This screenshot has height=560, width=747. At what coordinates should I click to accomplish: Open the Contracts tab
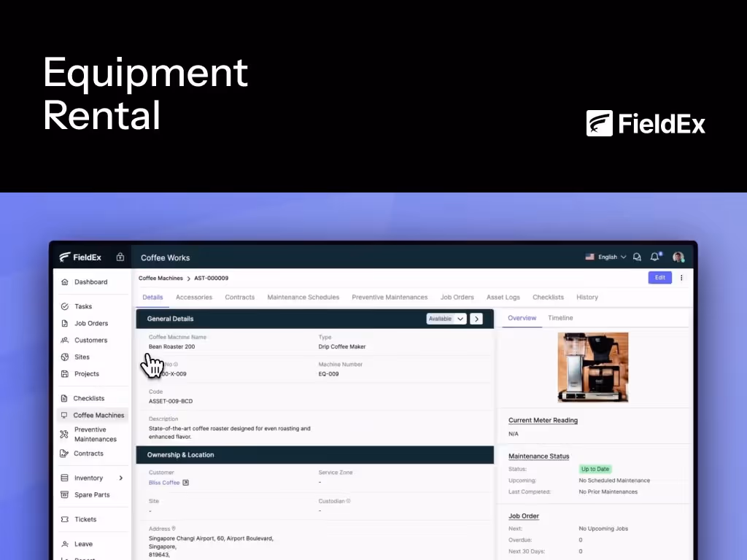[239, 297]
